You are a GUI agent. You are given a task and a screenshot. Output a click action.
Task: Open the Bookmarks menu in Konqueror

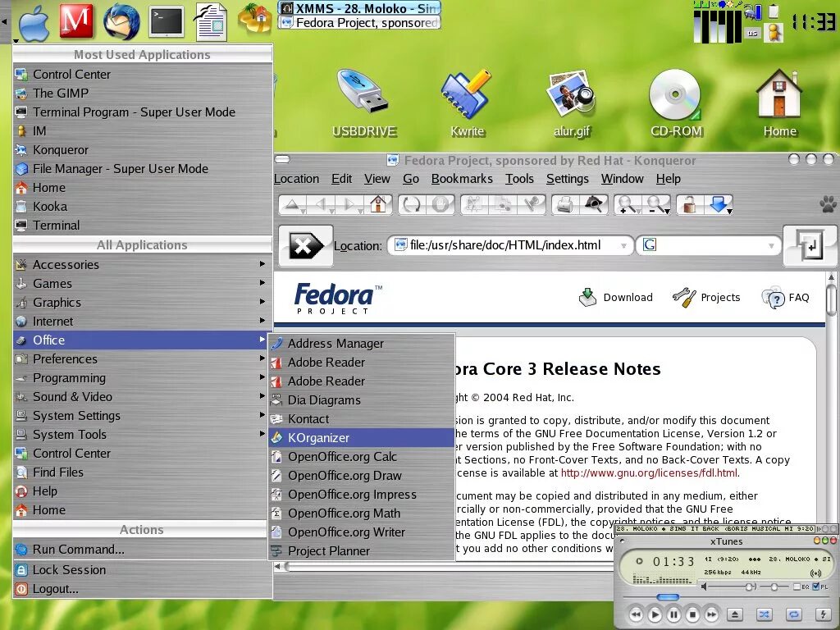462,178
